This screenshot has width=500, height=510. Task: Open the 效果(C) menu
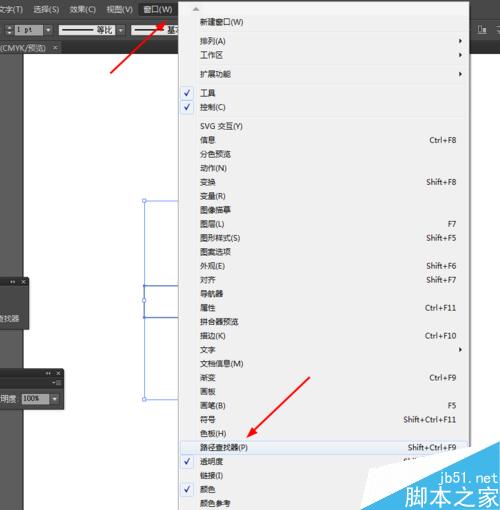pos(83,9)
